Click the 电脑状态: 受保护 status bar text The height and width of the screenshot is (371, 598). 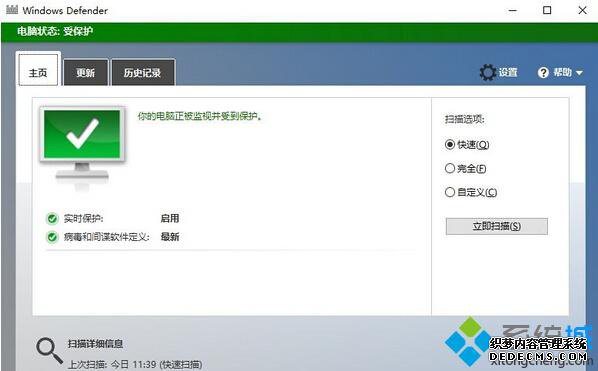pyautogui.click(x=55, y=31)
